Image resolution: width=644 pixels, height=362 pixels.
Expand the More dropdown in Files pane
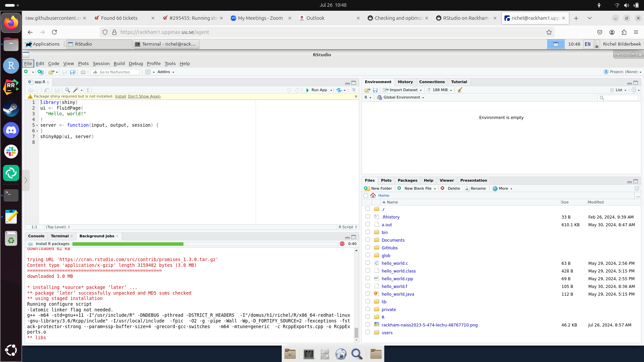(502, 188)
